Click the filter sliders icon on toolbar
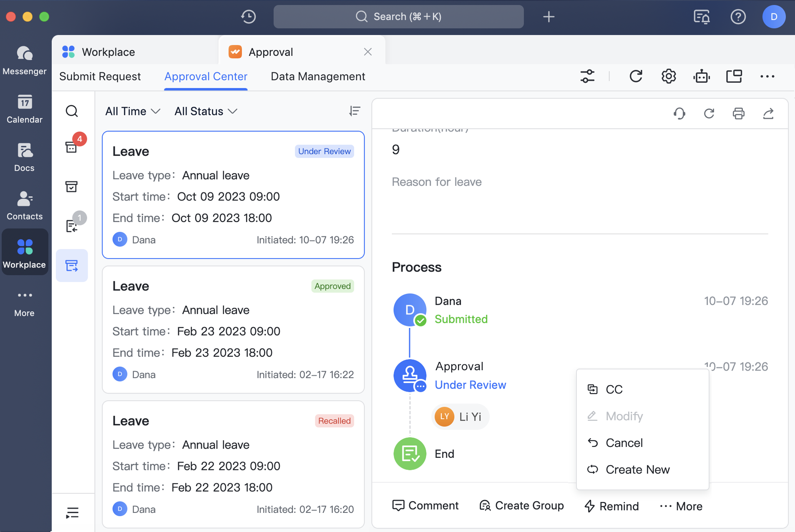The height and width of the screenshot is (532, 795). pyautogui.click(x=588, y=76)
